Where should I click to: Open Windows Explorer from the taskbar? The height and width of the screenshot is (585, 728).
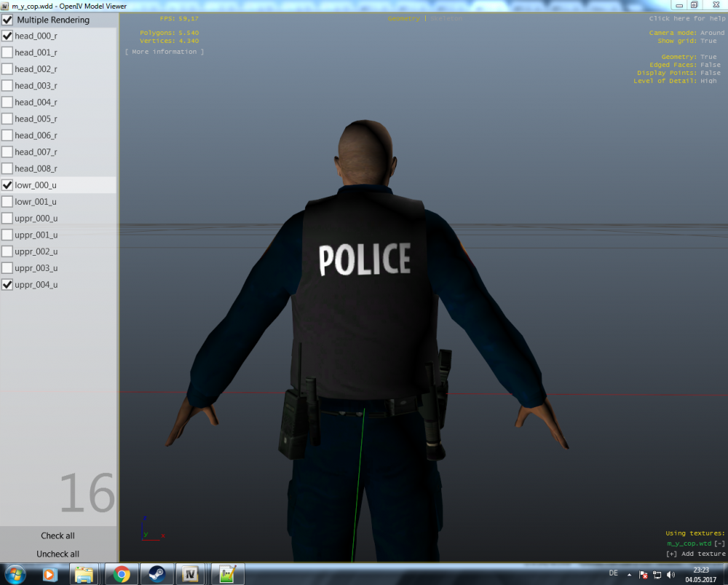(x=84, y=574)
